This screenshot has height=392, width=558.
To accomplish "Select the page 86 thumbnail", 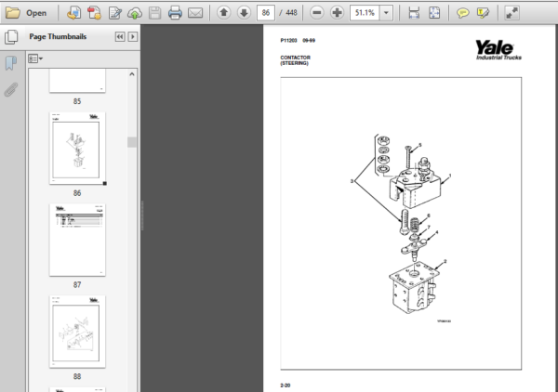I will tap(77, 149).
